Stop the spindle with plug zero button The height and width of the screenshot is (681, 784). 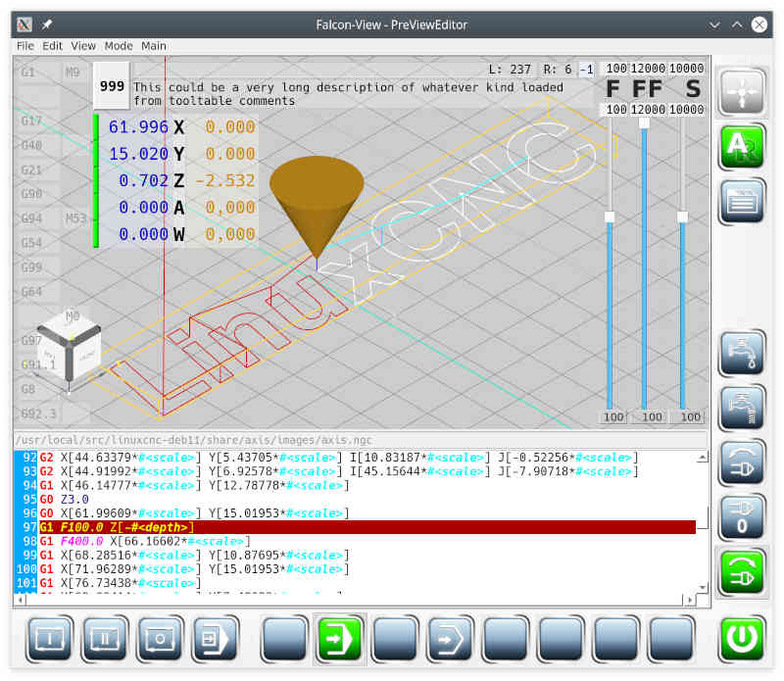click(742, 517)
